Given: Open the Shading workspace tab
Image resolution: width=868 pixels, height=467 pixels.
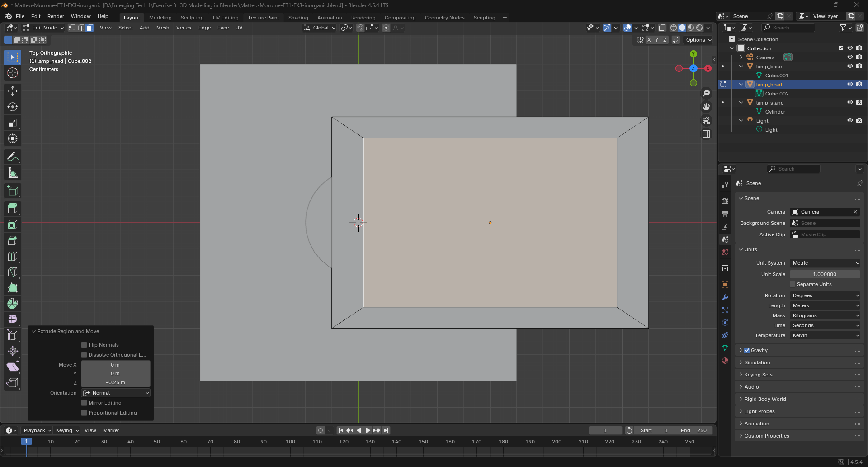Looking at the screenshot, I should click(298, 18).
